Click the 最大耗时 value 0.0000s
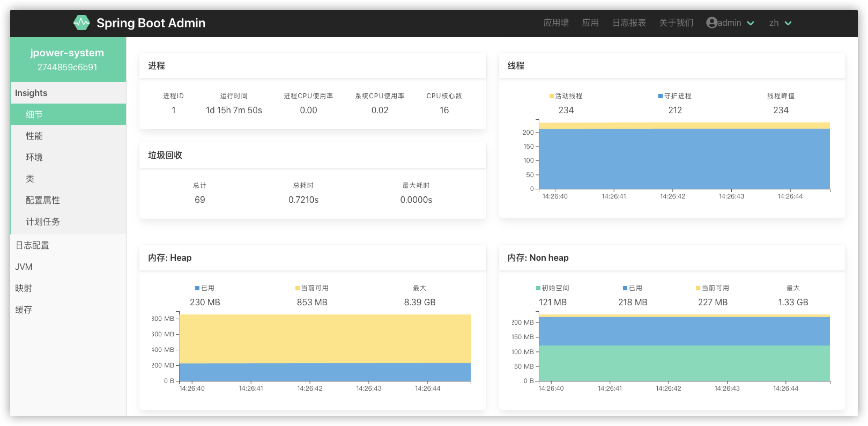 tap(416, 200)
